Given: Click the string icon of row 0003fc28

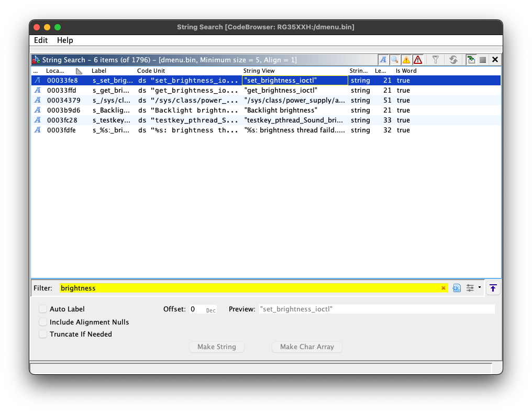Looking at the screenshot, I should [x=38, y=120].
